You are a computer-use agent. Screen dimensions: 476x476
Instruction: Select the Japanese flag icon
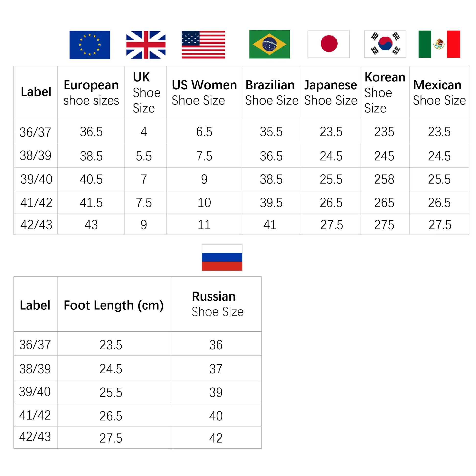[329, 44]
